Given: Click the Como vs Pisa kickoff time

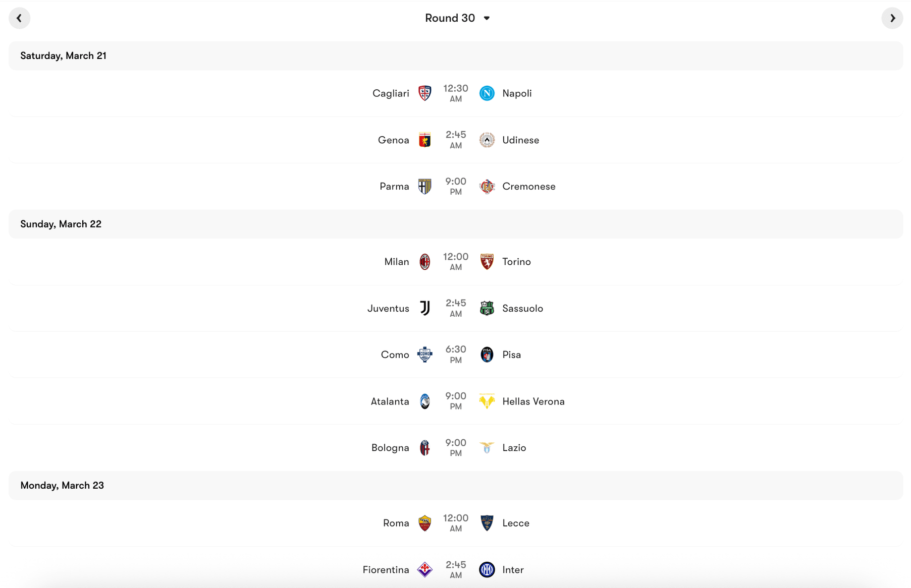Looking at the screenshot, I should click(456, 354).
